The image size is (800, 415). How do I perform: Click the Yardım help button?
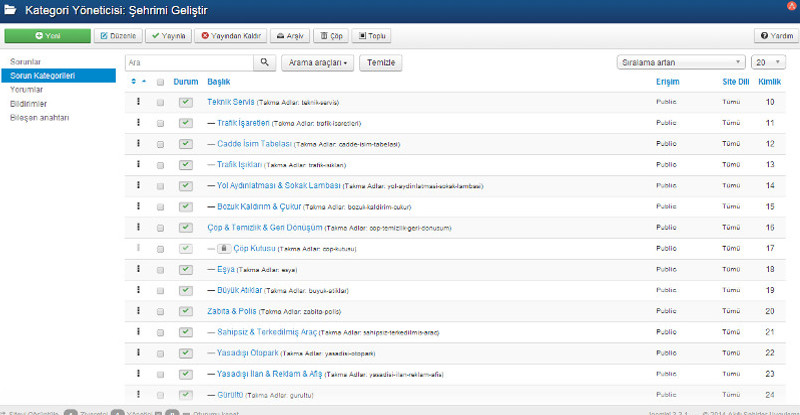(x=777, y=36)
